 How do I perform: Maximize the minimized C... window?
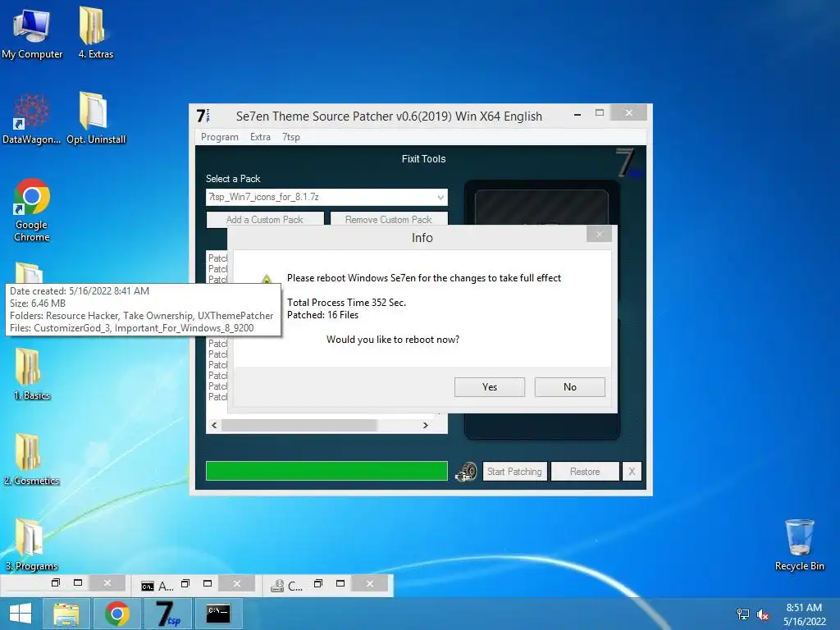coord(340,583)
